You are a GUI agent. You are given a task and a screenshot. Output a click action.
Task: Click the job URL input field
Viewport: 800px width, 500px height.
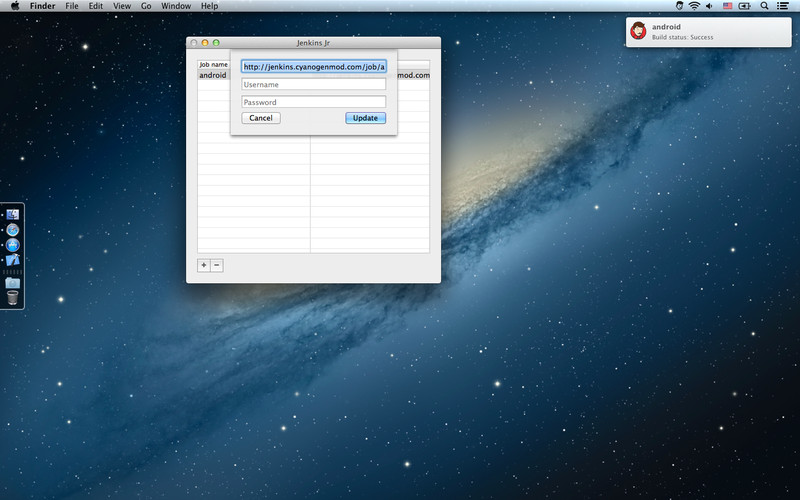(x=314, y=67)
